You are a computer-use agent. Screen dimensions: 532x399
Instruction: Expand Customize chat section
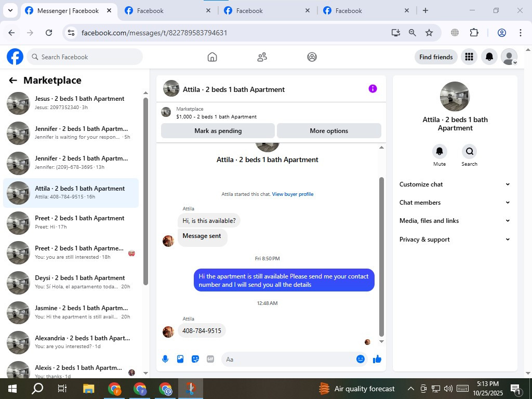click(x=455, y=184)
